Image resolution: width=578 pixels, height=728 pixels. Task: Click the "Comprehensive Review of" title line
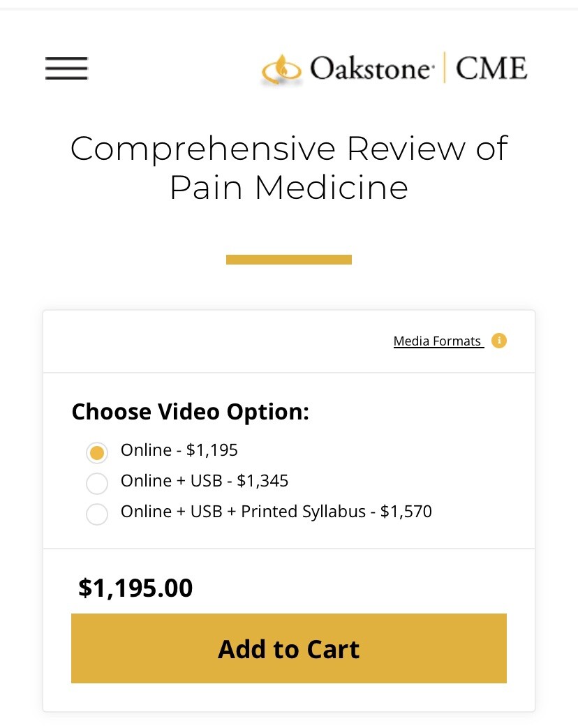tap(289, 149)
